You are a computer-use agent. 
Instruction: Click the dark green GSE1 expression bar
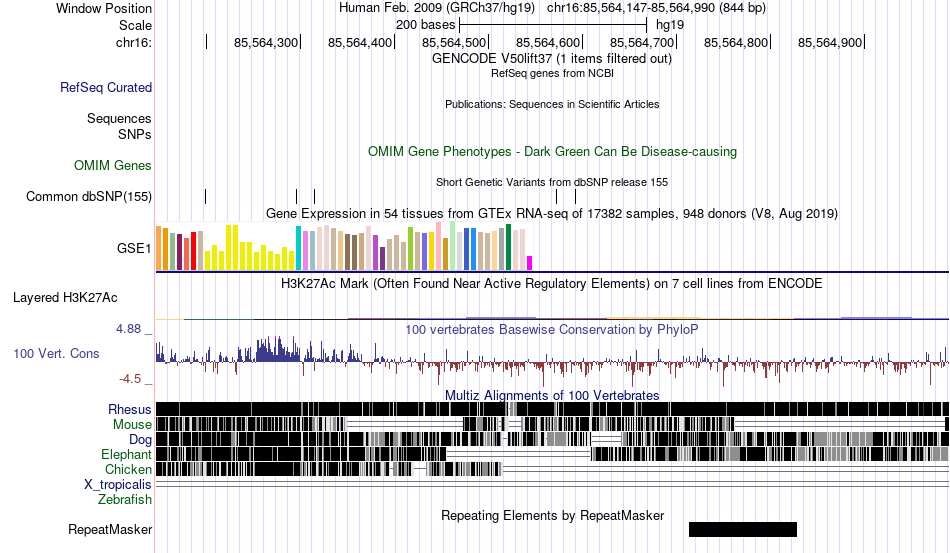508,247
